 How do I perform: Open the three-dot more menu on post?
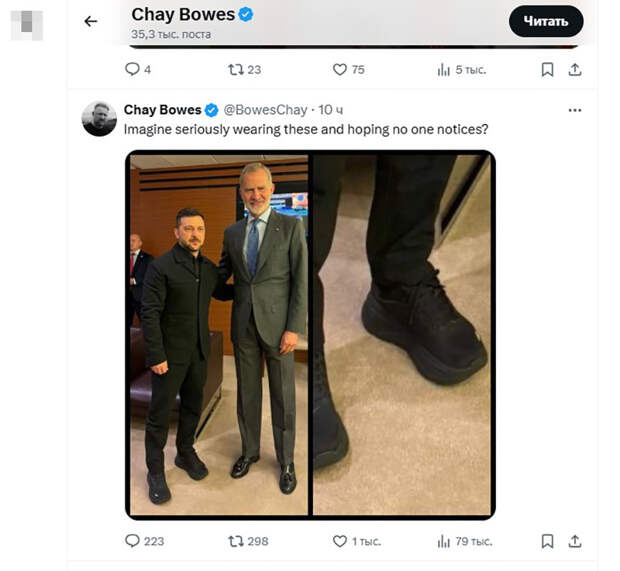click(x=574, y=110)
